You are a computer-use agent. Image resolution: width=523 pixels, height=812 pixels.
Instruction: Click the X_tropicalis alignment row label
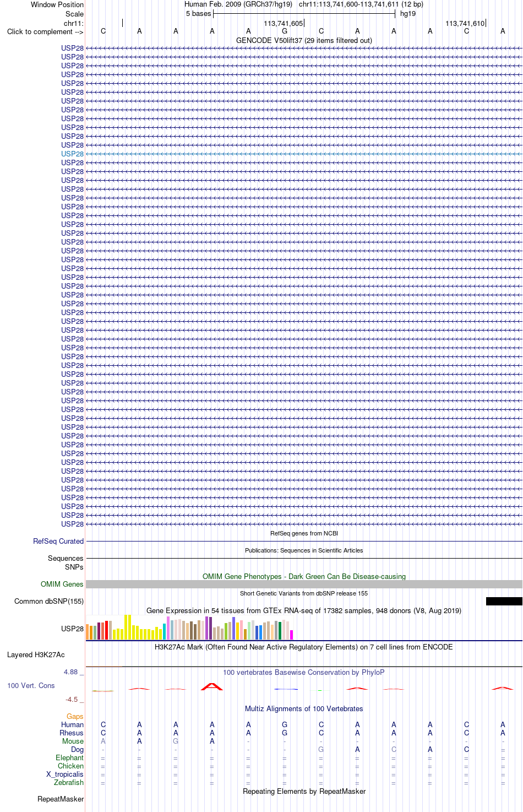coord(65,774)
